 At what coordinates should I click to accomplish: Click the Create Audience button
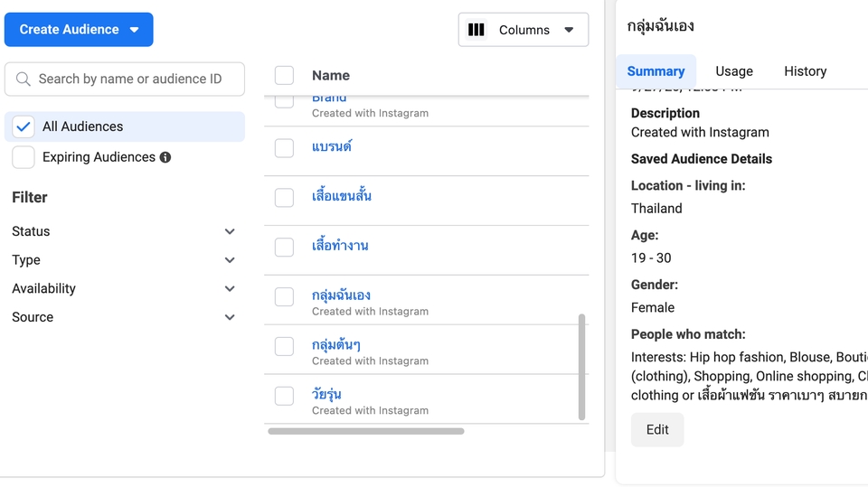(79, 30)
